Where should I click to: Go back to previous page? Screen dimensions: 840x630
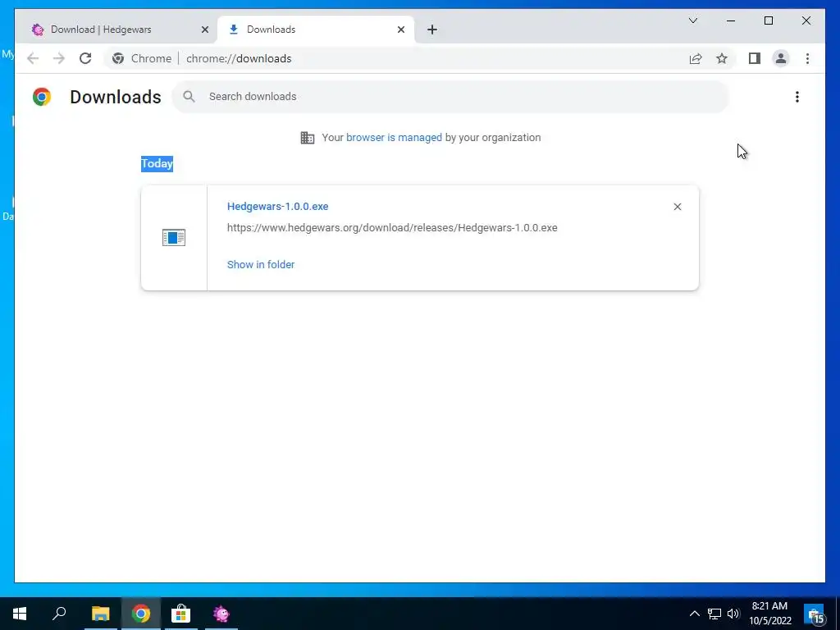33,58
